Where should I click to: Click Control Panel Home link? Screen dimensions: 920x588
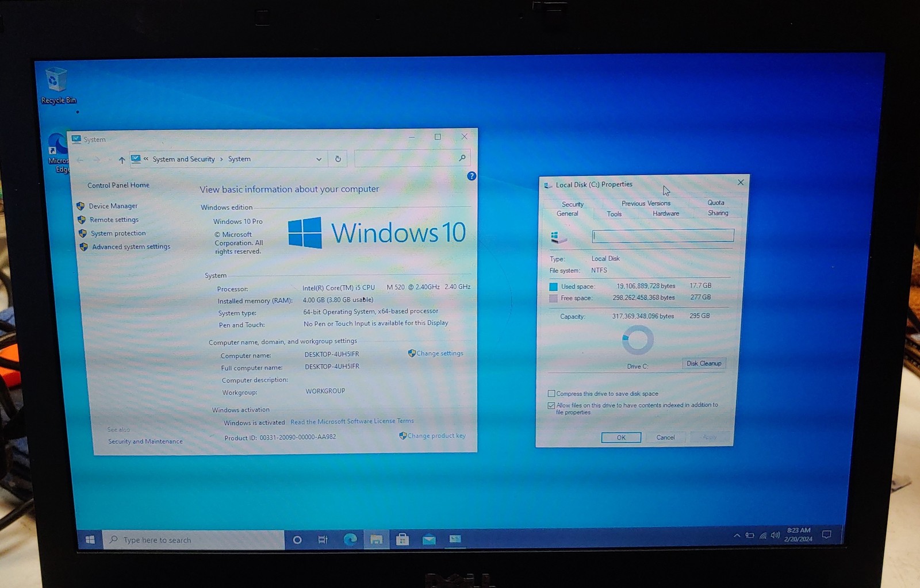[118, 185]
